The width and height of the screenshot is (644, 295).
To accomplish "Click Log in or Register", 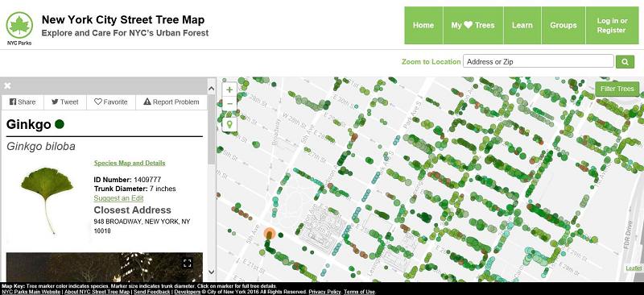I will (x=613, y=25).
